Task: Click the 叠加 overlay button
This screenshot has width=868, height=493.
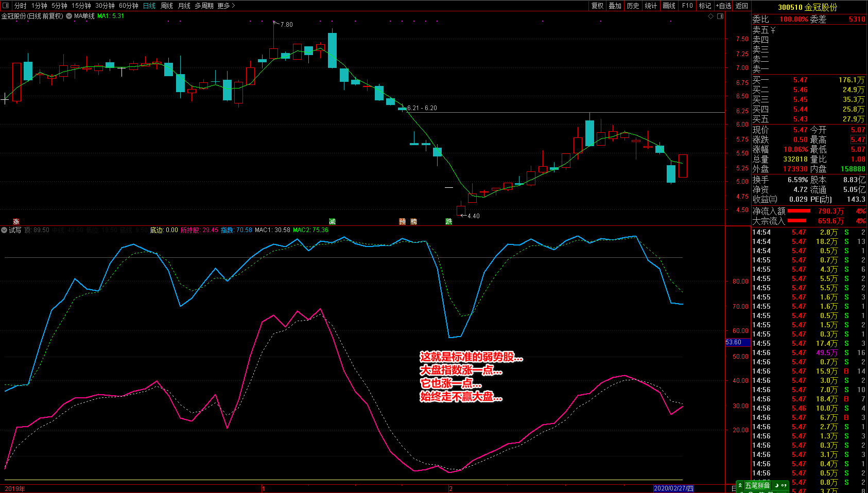Action: coord(615,6)
